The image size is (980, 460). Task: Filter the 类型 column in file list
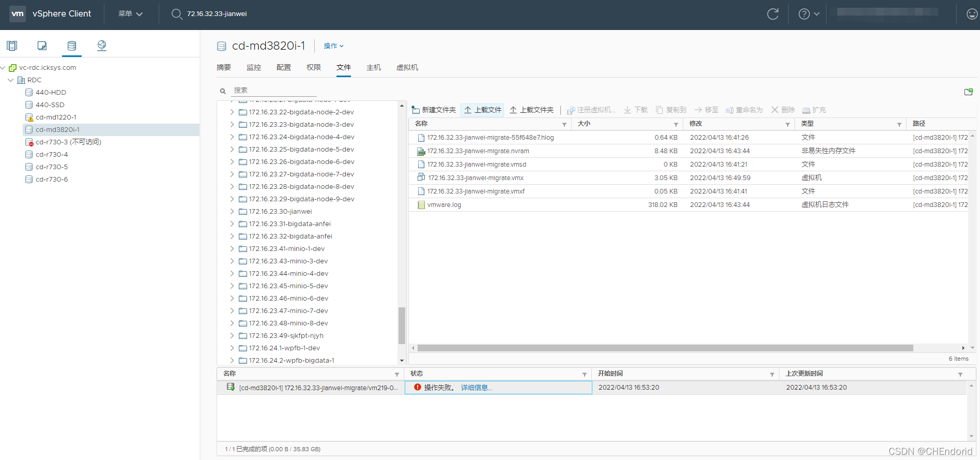pyautogui.click(x=899, y=125)
